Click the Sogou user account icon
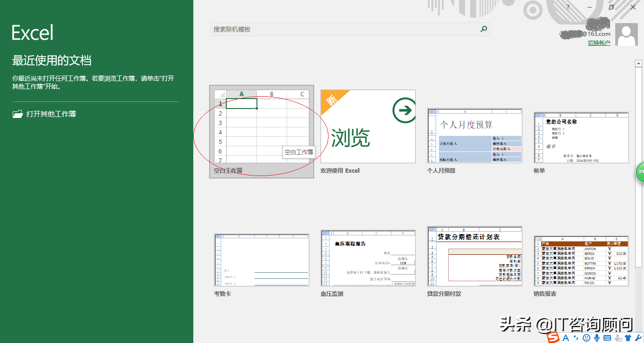 (618, 338)
